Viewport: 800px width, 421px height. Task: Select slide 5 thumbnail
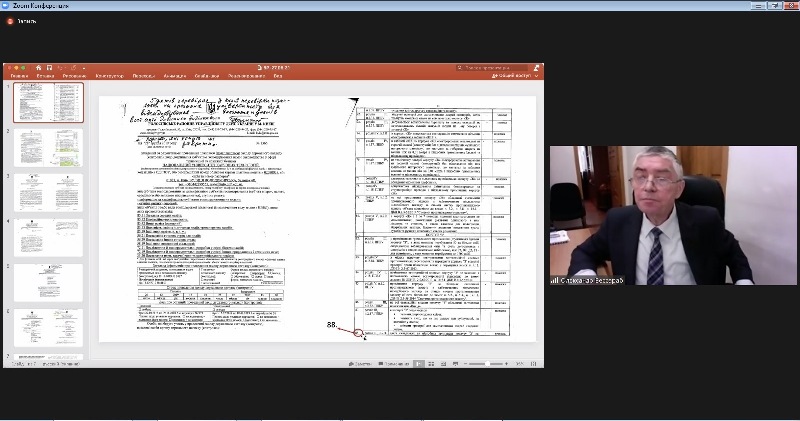pyautogui.click(x=48, y=282)
